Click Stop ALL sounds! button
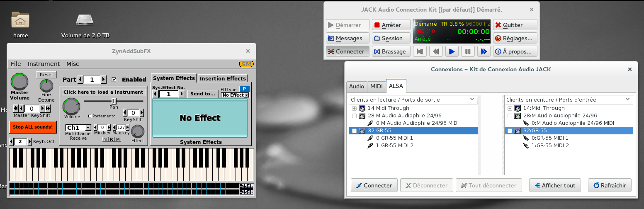The height and width of the screenshot is (209, 644). 33,127
